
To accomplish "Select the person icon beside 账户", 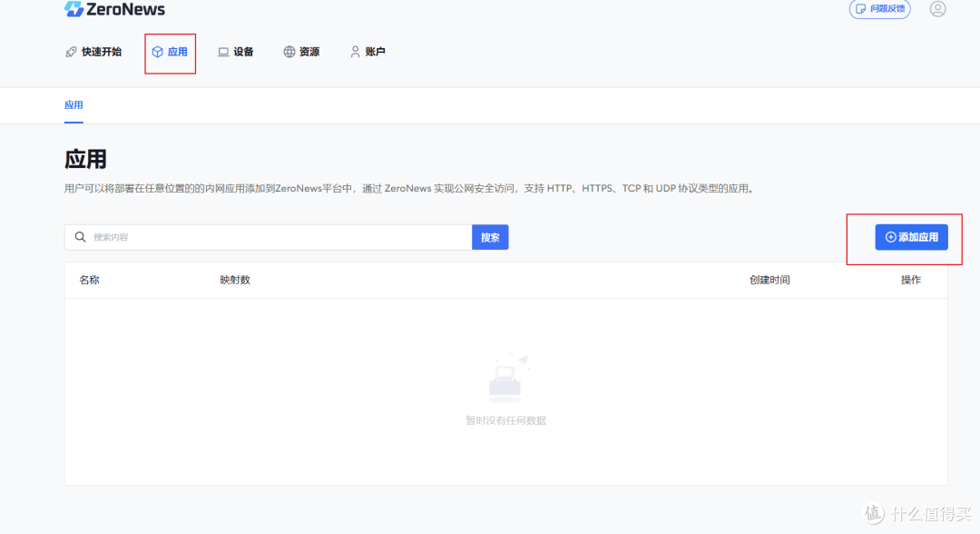I will click(355, 52).
